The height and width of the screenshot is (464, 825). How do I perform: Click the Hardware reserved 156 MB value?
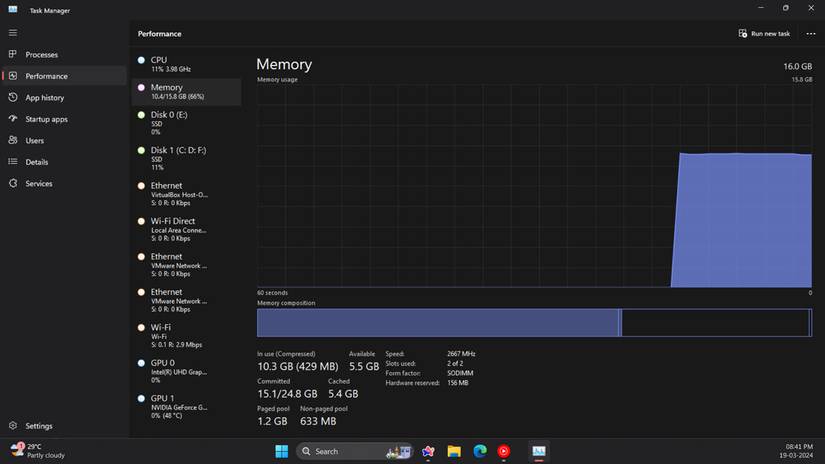tap(458, 383)
